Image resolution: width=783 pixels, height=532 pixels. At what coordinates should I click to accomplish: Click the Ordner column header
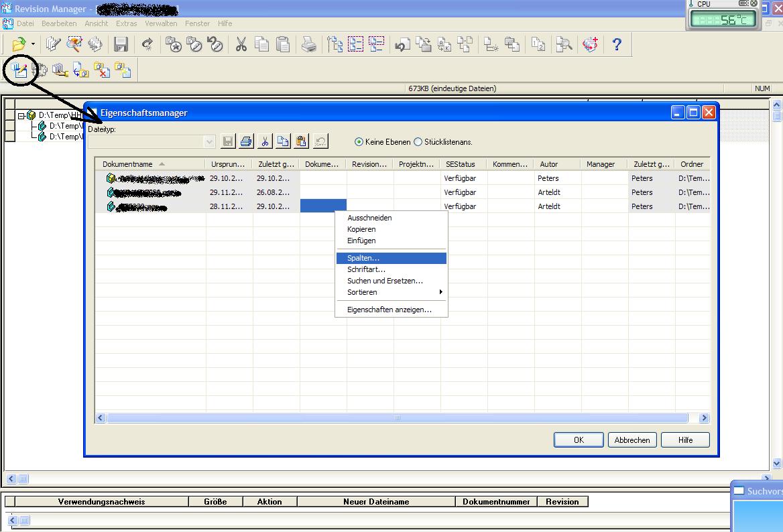pos(692,164)
